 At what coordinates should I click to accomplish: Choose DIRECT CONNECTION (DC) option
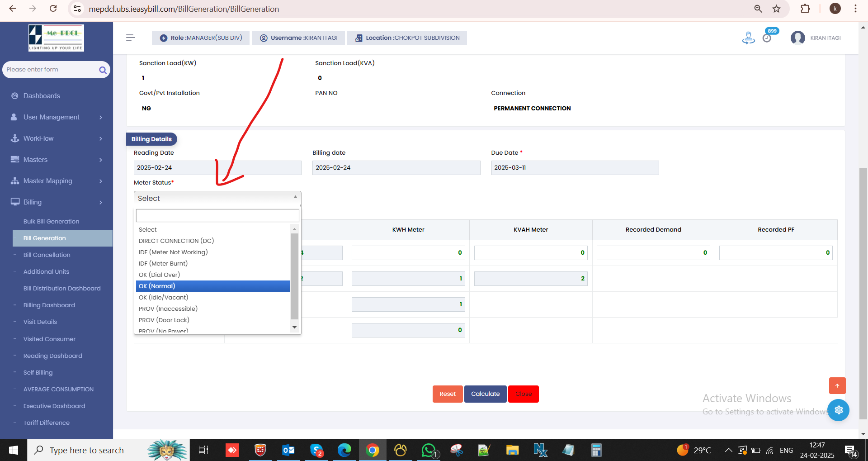point(213,241)
